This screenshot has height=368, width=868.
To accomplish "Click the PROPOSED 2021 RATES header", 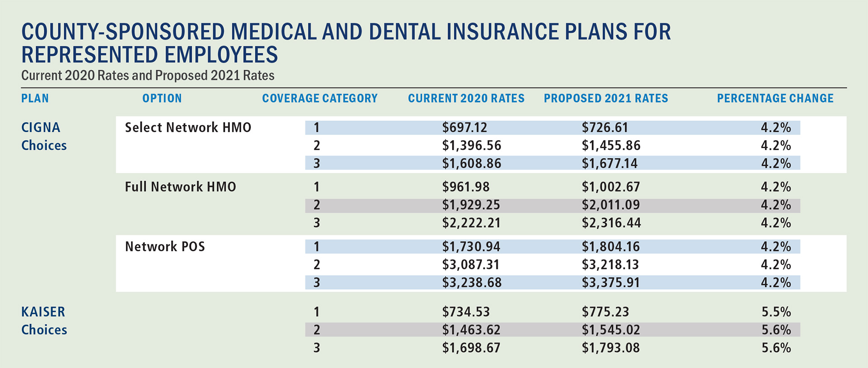I will [x=606, y=98].
